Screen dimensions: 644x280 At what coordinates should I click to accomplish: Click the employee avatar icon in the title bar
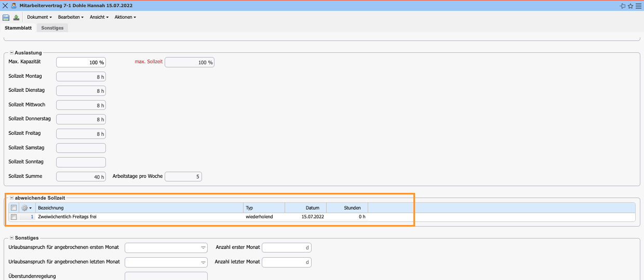point(14,6)
